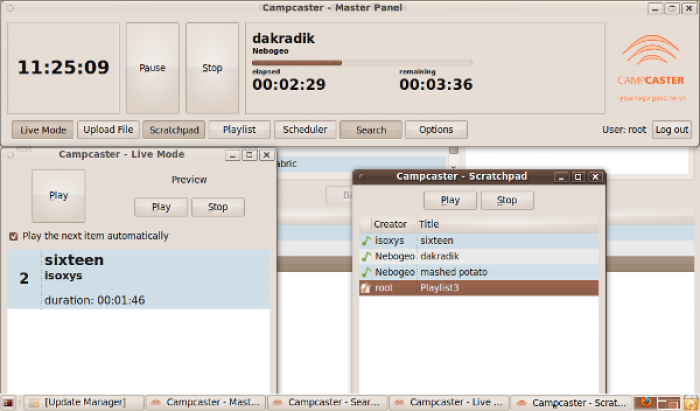Screen dimensions: 700x411
Task: Click the remaining time 00:03:36
Action: tap(436, 85)
